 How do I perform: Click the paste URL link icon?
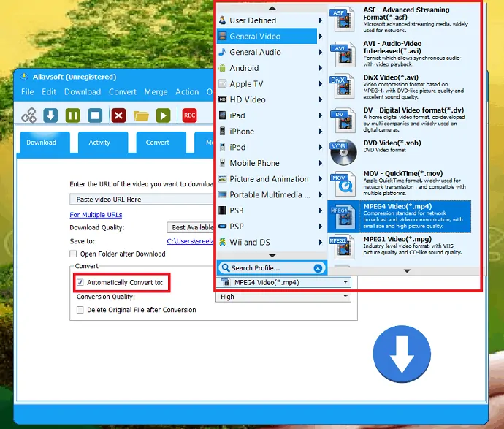point(29,115)
